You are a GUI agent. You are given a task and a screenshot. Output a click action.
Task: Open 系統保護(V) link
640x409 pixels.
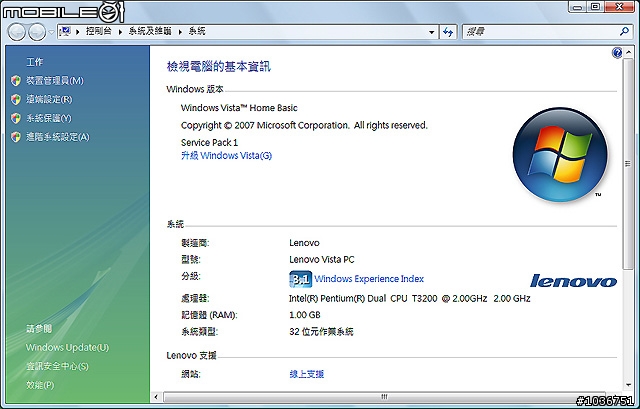(x=49, y=118)
